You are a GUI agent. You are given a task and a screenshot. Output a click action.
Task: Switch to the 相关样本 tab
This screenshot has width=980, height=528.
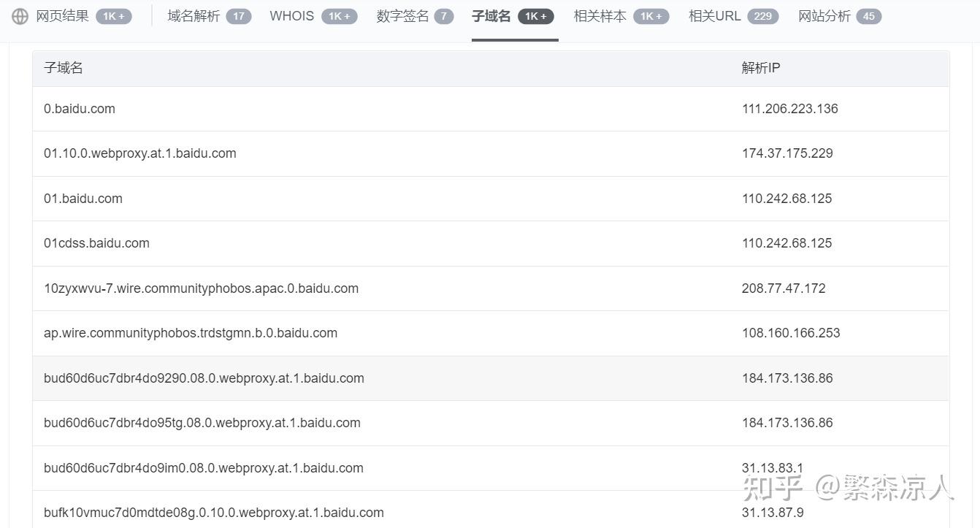[621, 16]
